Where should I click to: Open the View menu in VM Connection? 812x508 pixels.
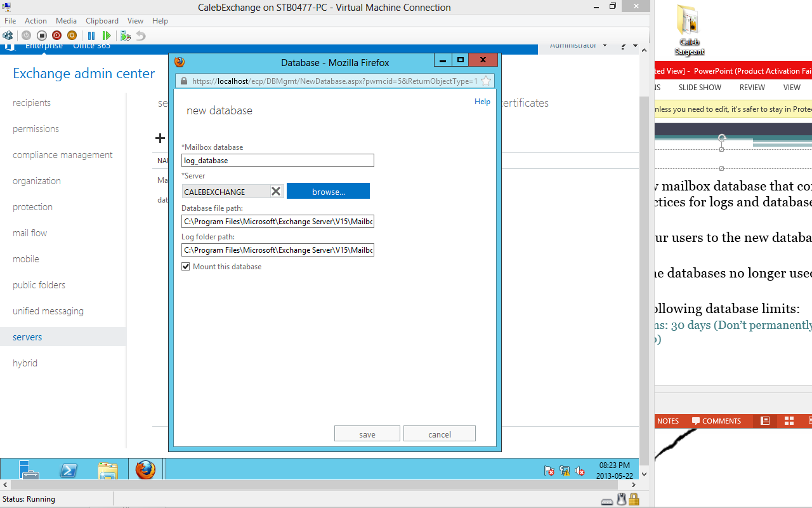pos(135,21)
